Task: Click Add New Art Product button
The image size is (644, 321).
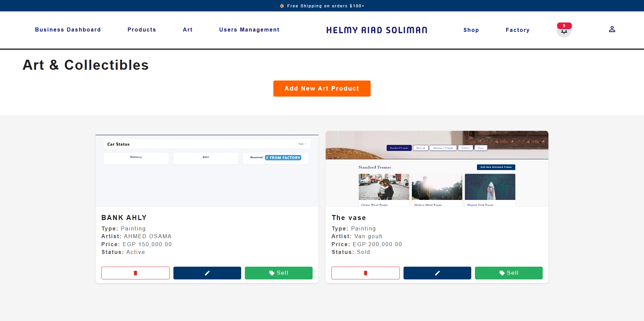Action: 322,89
